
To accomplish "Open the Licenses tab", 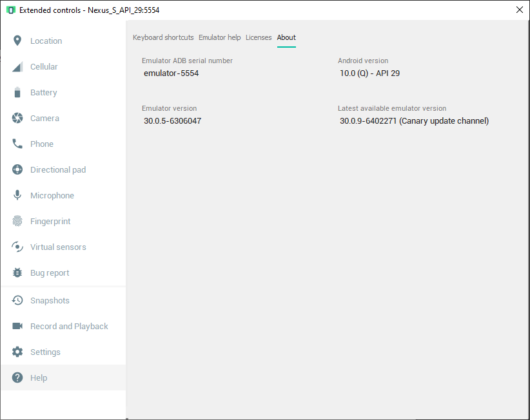I will [x=259, y=38].
